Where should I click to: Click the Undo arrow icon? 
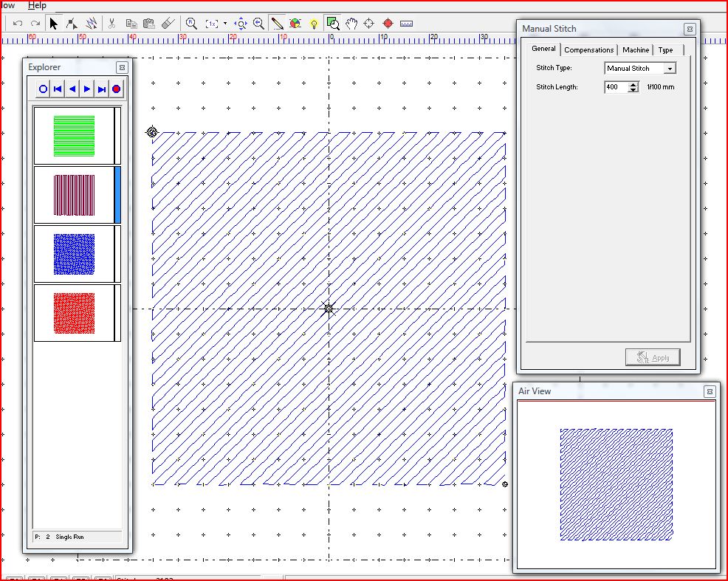[18, 23]
